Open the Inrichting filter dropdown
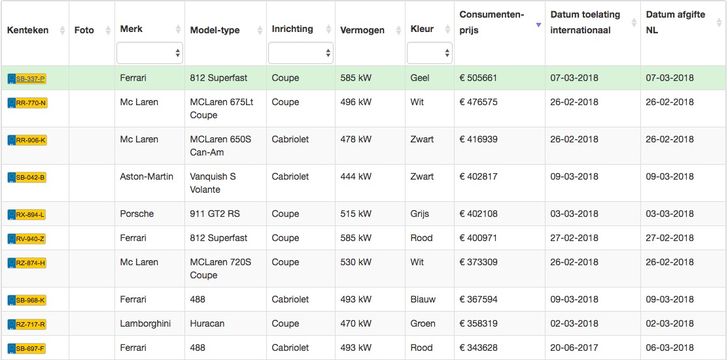728x360 pixels. click(x=300, y=53)
